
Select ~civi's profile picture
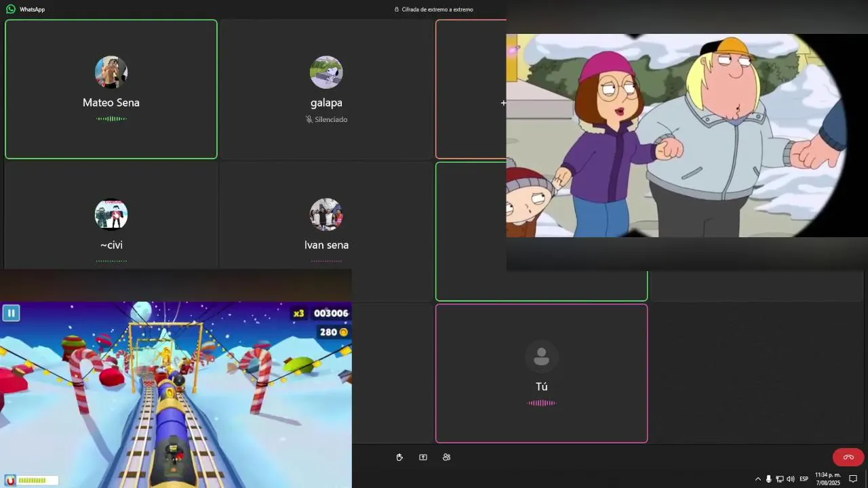(x=111, y=215)
